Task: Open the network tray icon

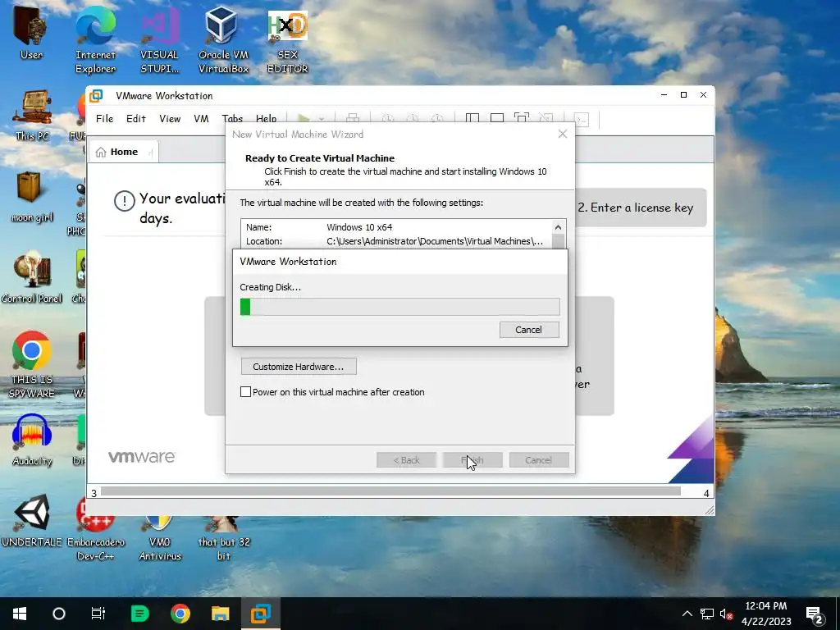Action: [707, 614]
